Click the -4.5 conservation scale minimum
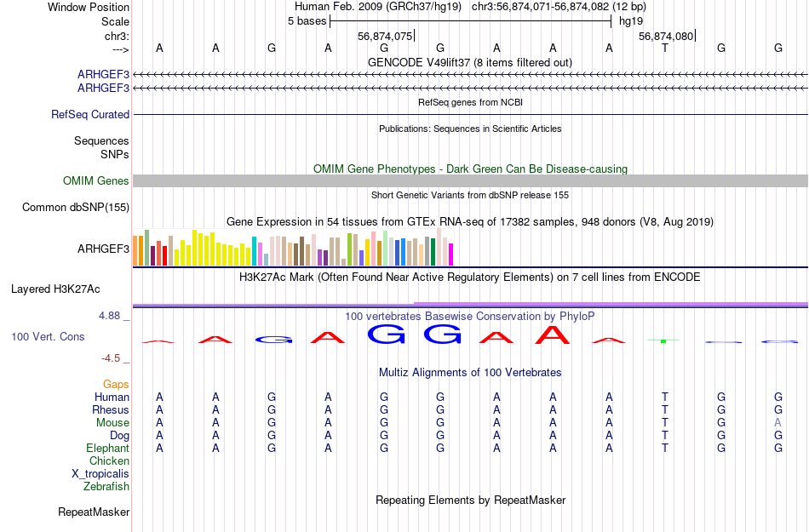The height and width of the screenshot is (532, 809). 111,358
